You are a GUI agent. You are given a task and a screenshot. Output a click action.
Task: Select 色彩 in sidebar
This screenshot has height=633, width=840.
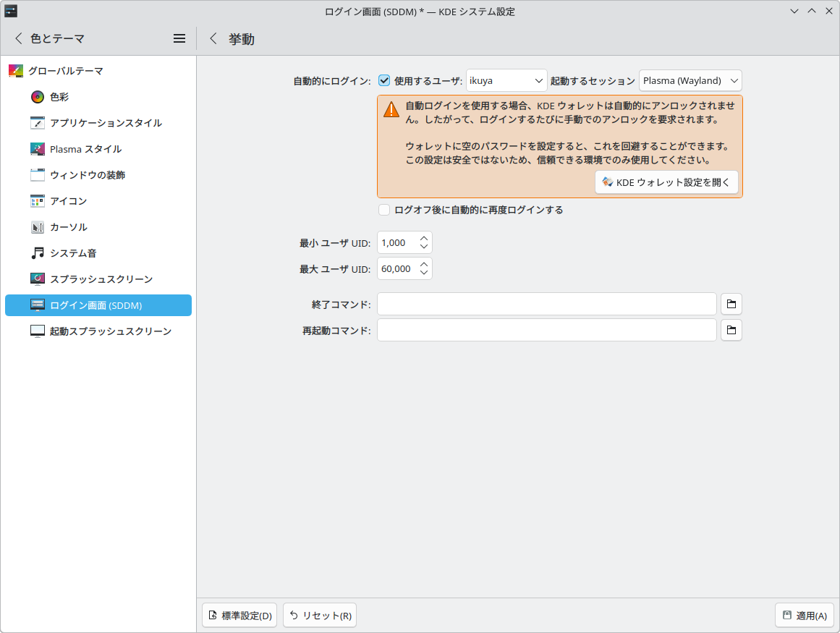[x=98, y=97]
